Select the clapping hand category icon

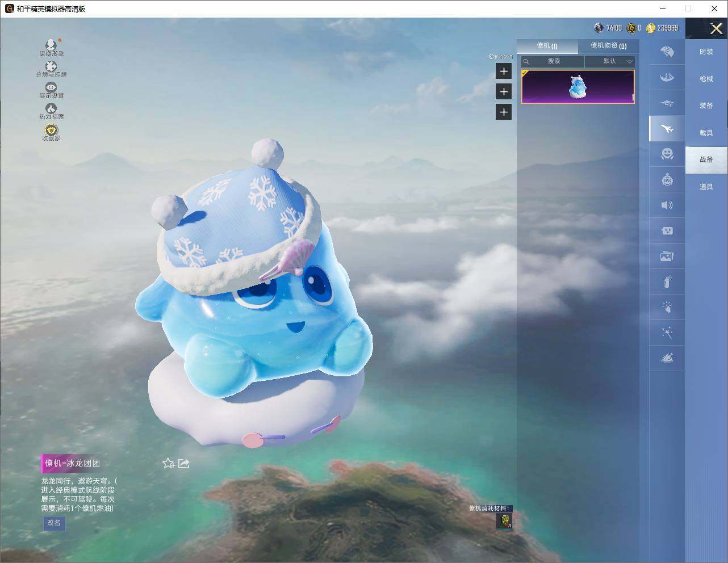667,307
